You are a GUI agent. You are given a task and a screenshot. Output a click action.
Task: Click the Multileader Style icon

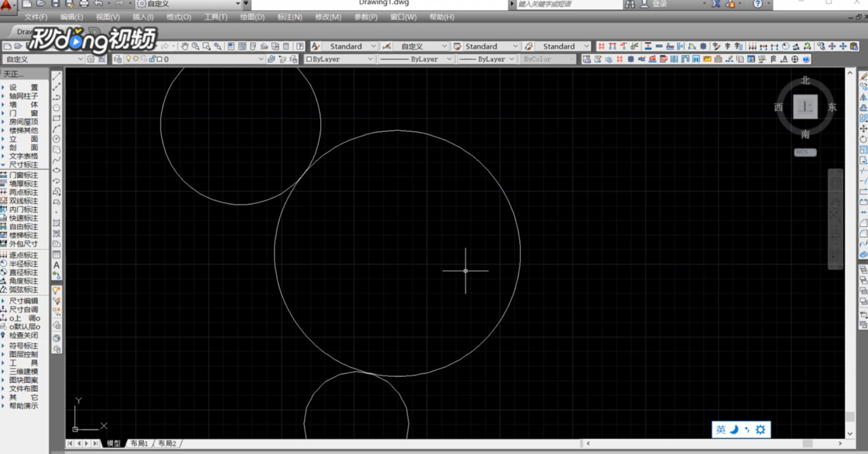coord(528,46)
